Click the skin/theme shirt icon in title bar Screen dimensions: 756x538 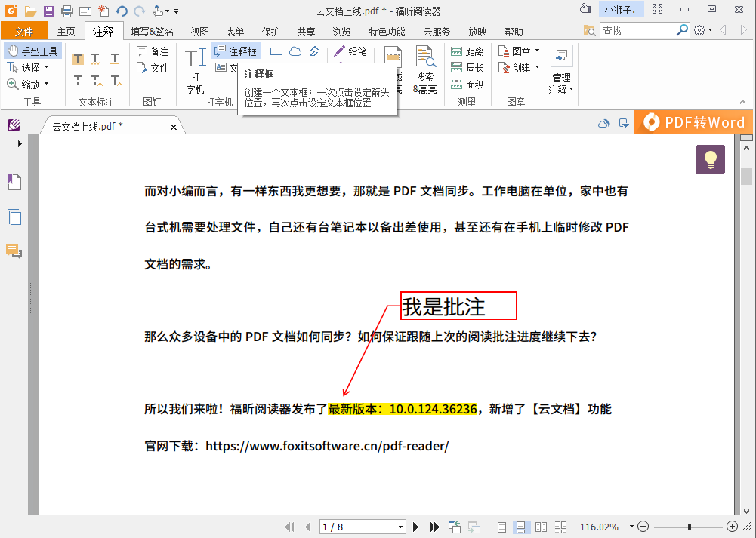click(x=585, y=8)
